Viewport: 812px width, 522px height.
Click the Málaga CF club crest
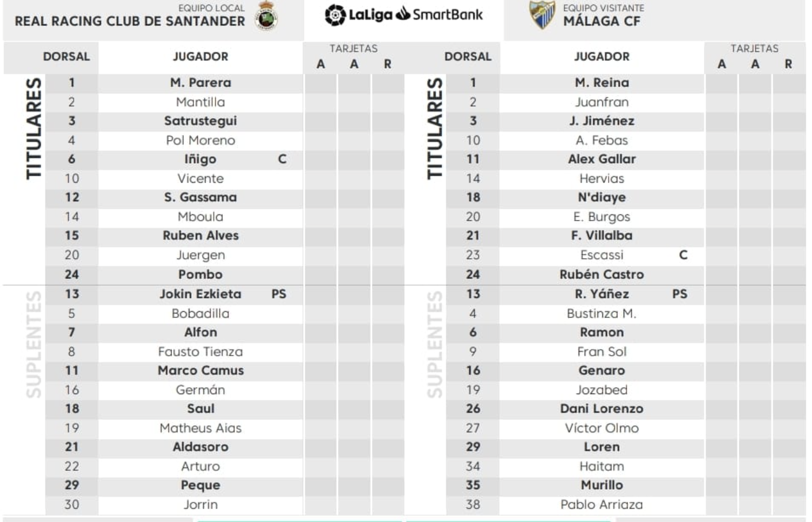pyautogui.click(x=542, y=15)
